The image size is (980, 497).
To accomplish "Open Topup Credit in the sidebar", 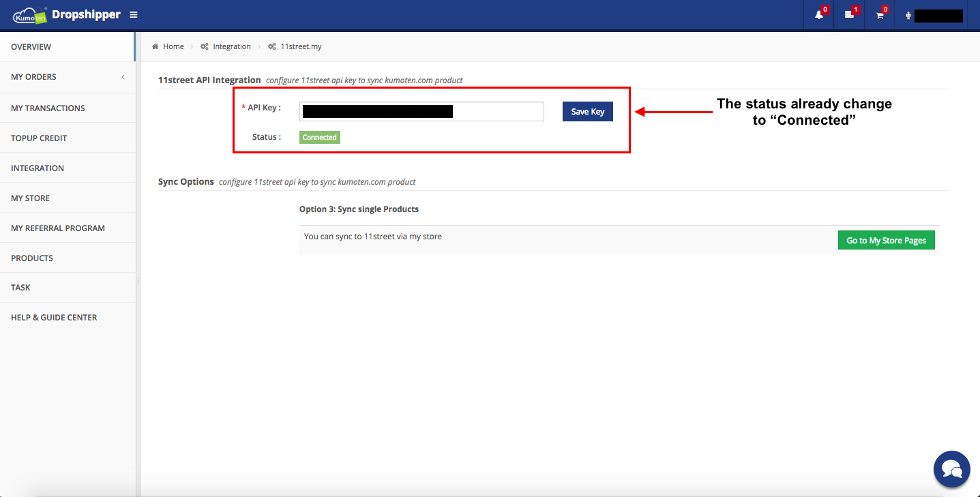I will click(x=68, y=138).
